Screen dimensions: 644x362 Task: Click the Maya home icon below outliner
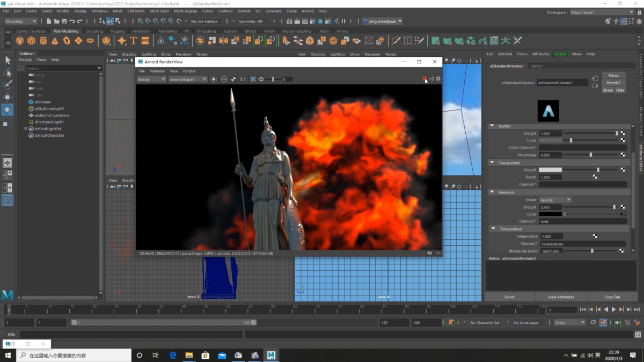[x=8, y=294]
